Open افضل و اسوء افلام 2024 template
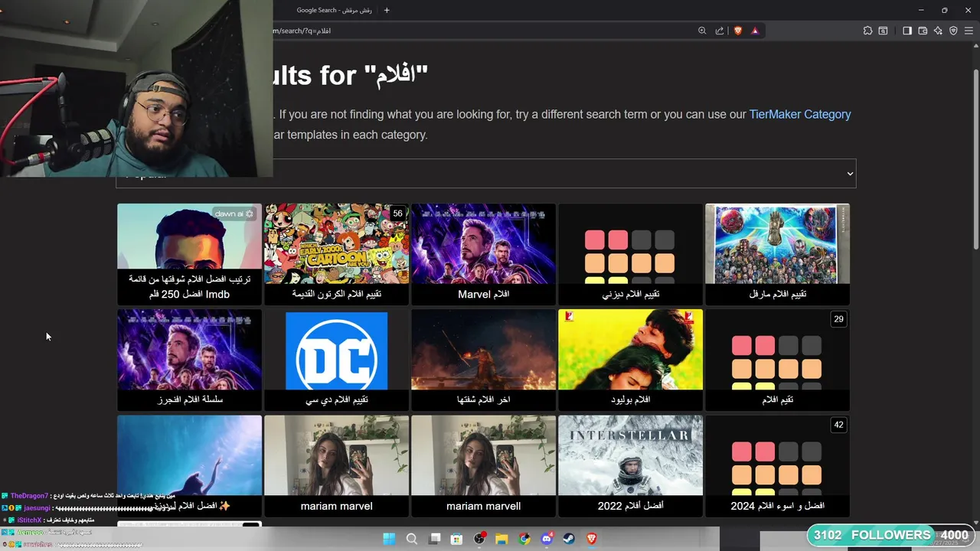The width and height of the screenshot is (980, 551). tap(777, 466)
